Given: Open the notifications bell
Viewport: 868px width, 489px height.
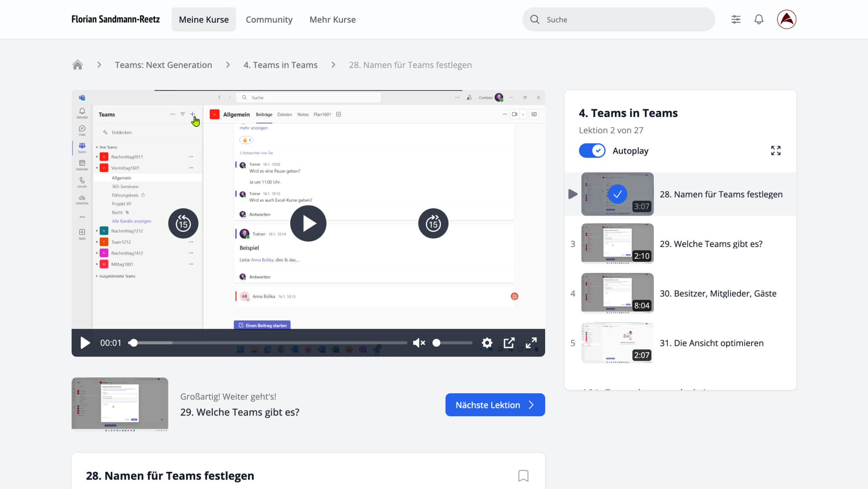Looking at the screenshot, I should pyautogui.click(x=759, y=20).
